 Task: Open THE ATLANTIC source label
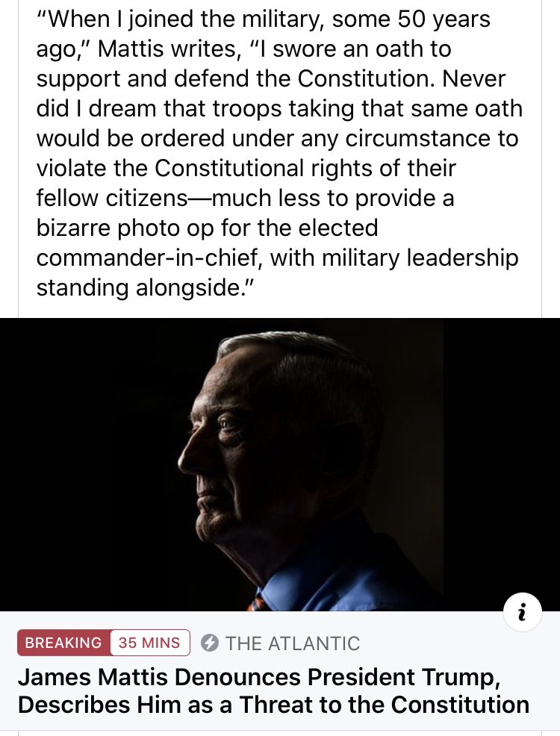pos(293,643)
